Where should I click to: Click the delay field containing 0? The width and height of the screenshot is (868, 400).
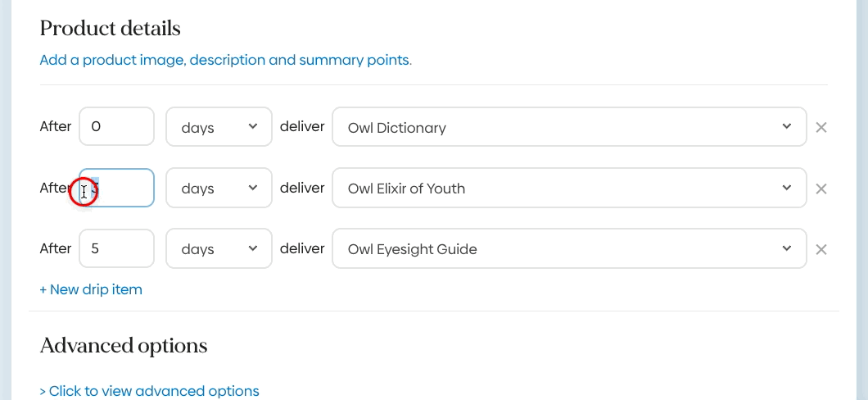coord(116,127)
